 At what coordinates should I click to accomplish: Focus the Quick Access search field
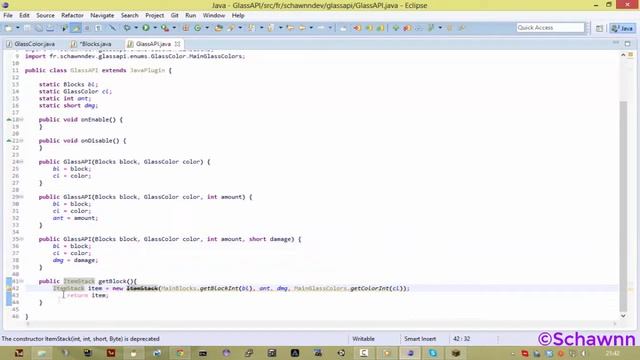550,27
